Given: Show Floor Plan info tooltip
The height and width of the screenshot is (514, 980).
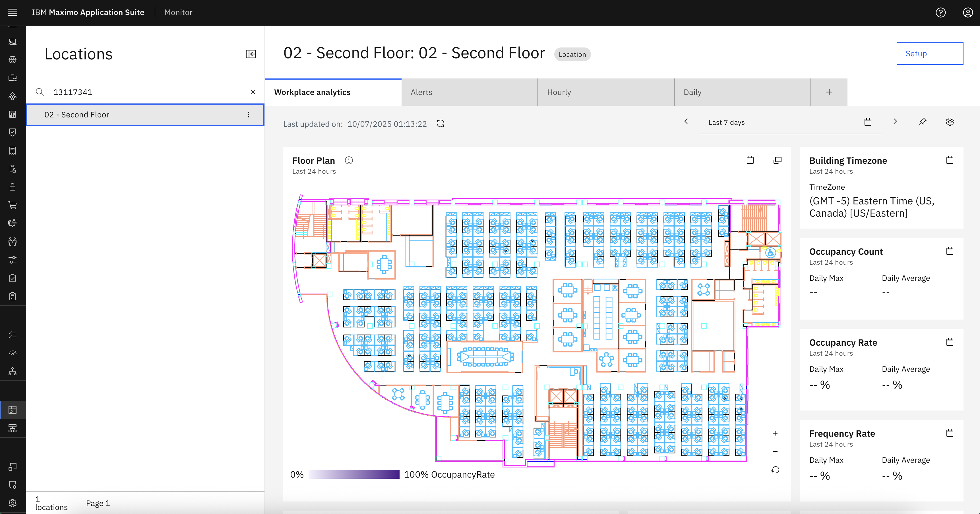Looking at the screenshot, I should [x=349, y=160].
